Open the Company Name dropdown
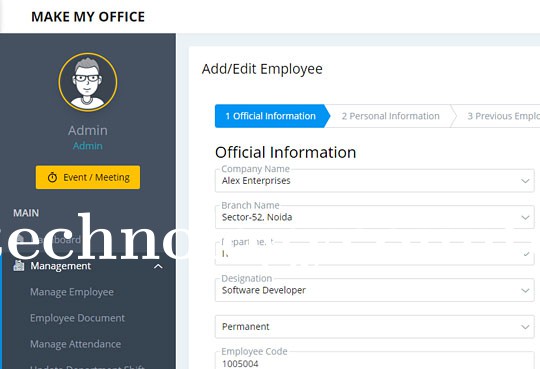 pos(375,181)
